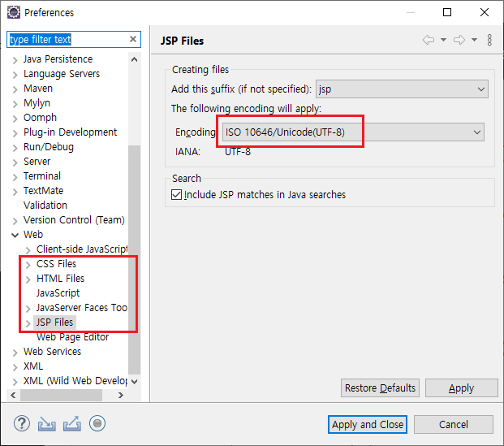
Task: Select Web Page Editor tree item
Action: point(72,337)
